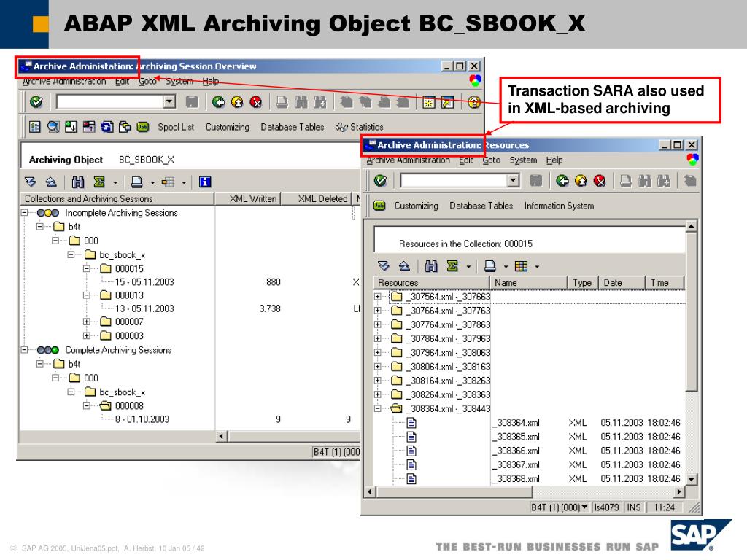The height and width of the screenshot is (560, 747).
Task: Click Find binoculars in Session Overview list toolbar
Action: pos(78,182)
